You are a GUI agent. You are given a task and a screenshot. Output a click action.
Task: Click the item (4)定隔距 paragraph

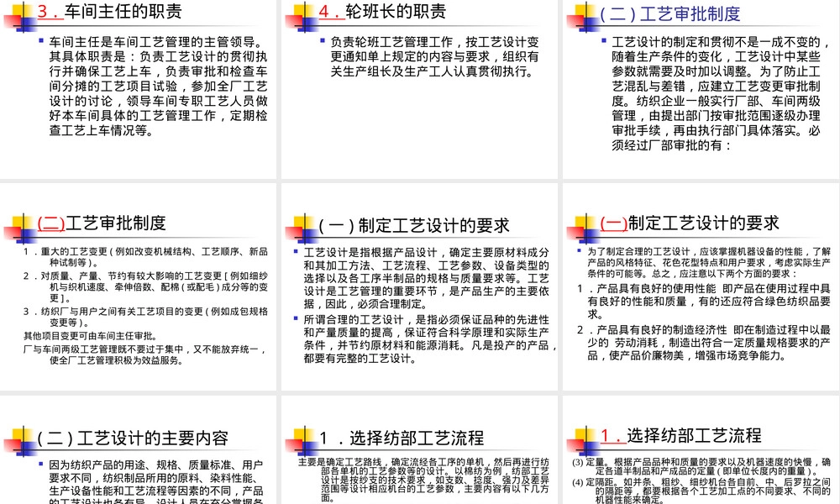coord(701,491)
